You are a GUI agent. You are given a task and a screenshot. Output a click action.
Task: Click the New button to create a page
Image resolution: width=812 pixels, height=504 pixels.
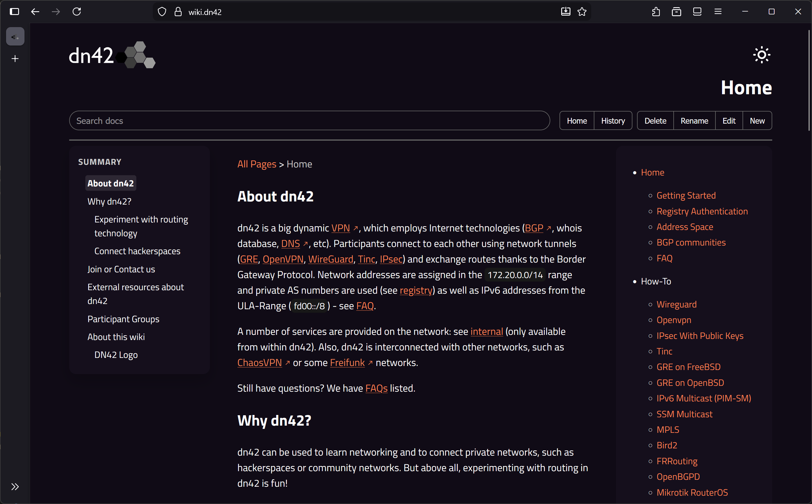(x=757, y=120)
